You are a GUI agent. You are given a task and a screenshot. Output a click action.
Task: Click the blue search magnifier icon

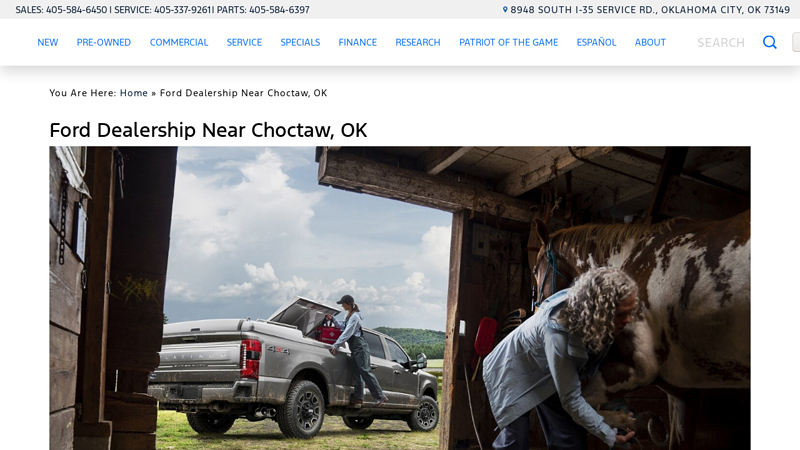(769, 42)
